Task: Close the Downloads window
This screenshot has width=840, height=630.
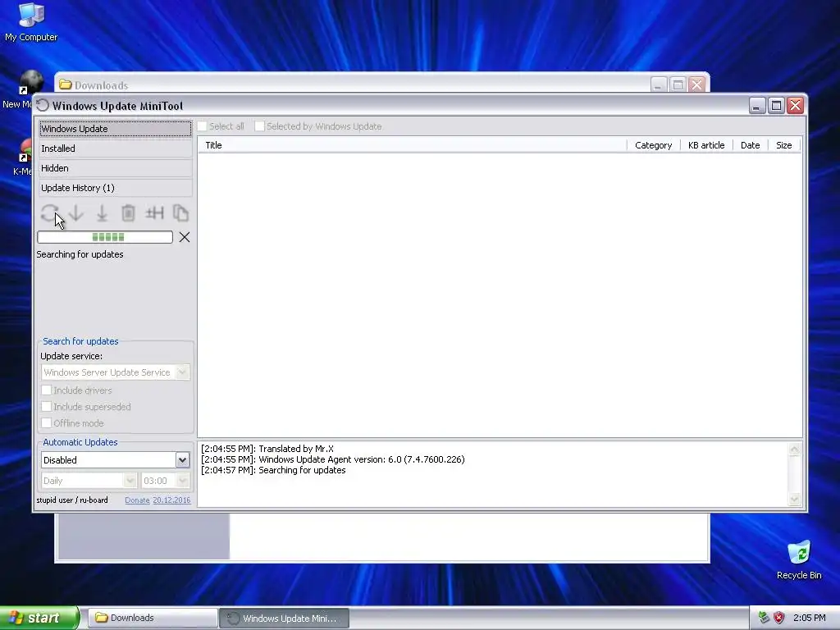Action: point(696,84)
